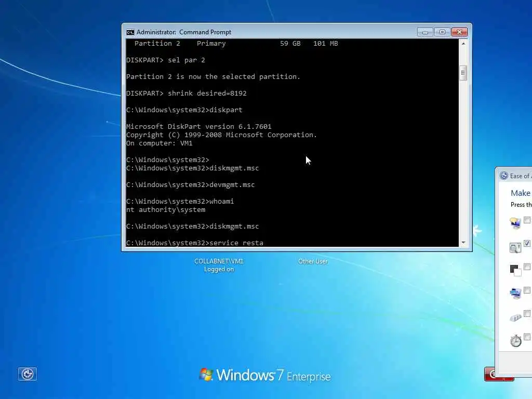Click the Ease of Access dialog title icon

(x=504, y=176)
